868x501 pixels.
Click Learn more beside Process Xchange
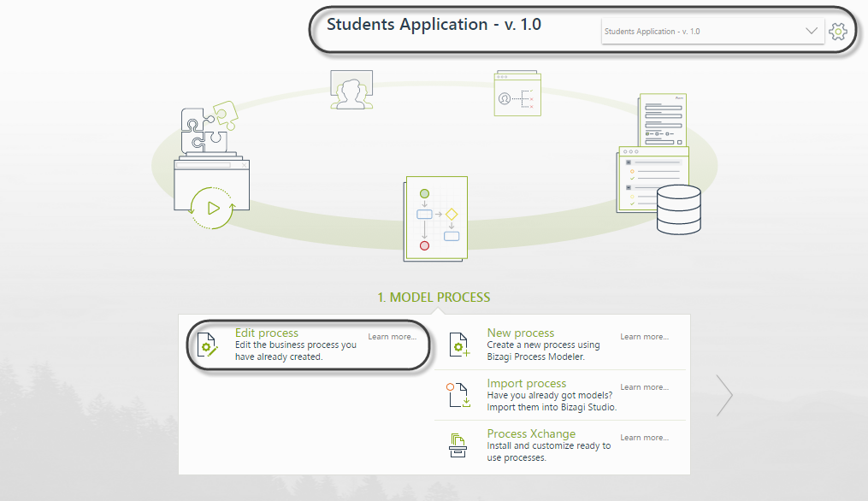(x=644, y=438)
